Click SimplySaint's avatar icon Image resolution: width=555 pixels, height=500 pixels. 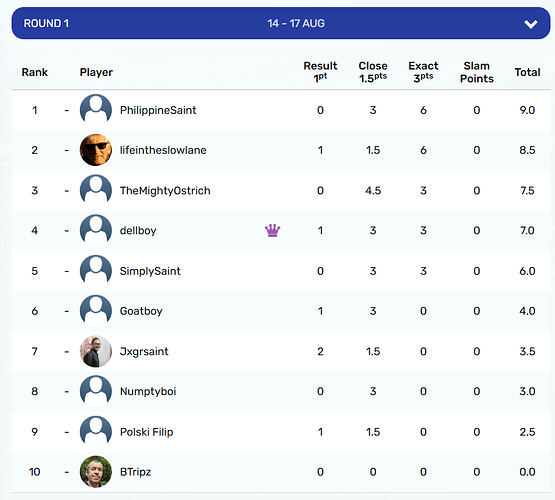click(x=96, y=271)
